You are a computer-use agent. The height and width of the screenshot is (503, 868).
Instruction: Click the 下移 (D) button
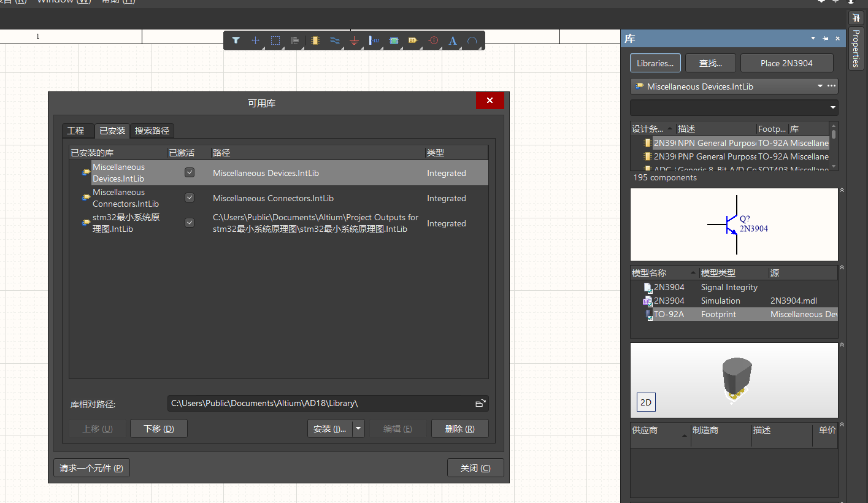pyautogui.click(x=159, y=429)
